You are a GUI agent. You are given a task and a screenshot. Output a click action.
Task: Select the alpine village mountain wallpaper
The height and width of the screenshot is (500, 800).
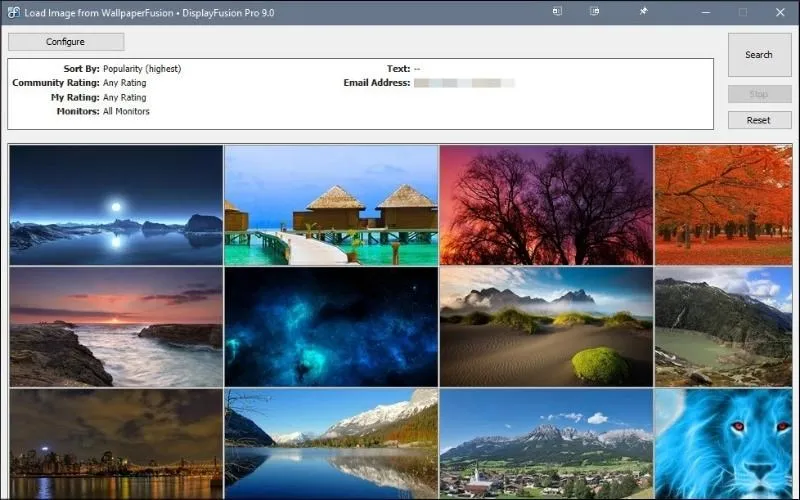[546, 444]
